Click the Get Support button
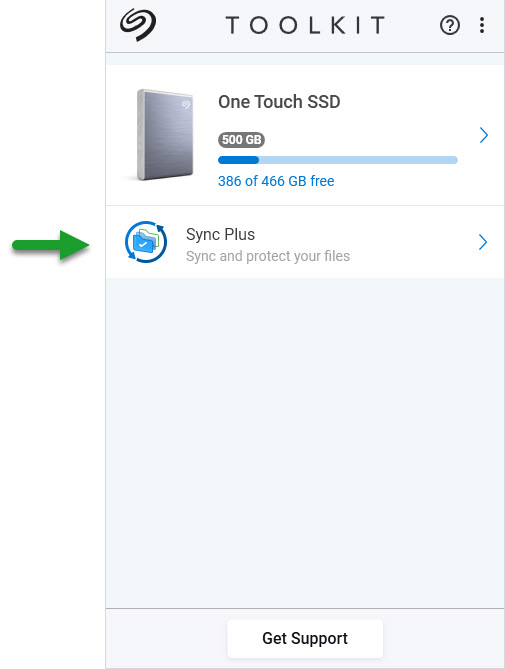Image resolution: width=505 pixels, height=669 pixels. [305, 638]
